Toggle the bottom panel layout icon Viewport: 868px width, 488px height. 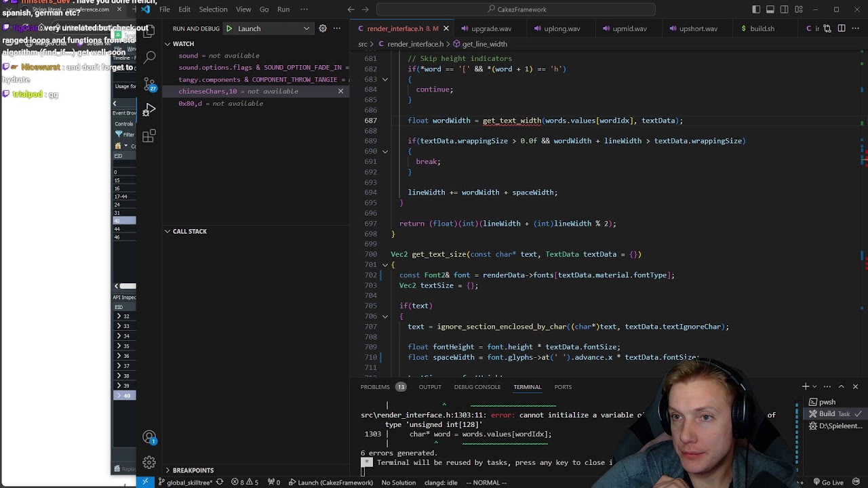(770, 9)
